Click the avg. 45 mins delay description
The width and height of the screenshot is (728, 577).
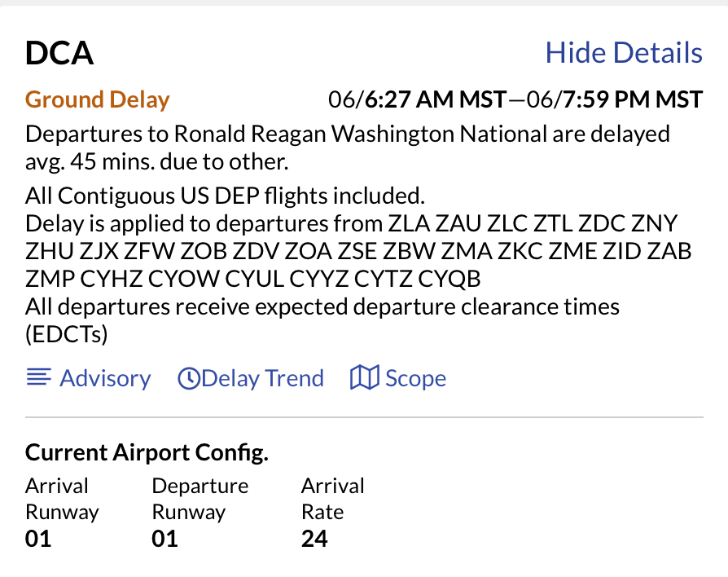click(x=156, y=162)
